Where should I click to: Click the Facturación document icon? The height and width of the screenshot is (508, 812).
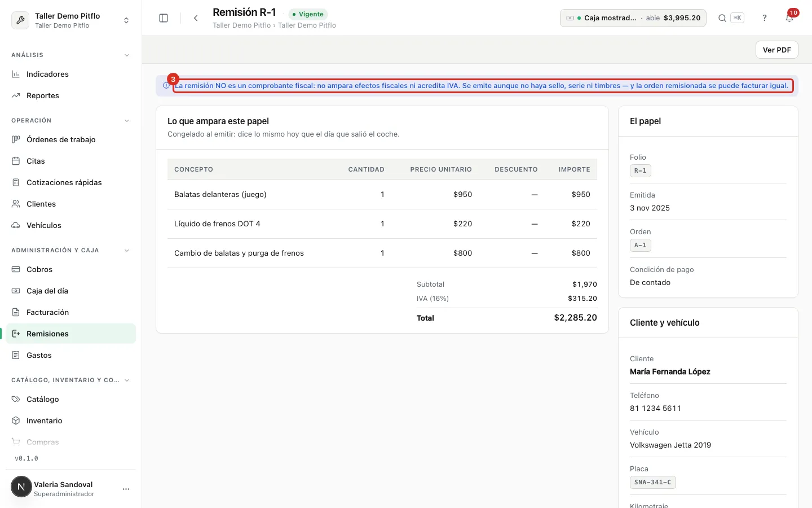tap(16, 312)
